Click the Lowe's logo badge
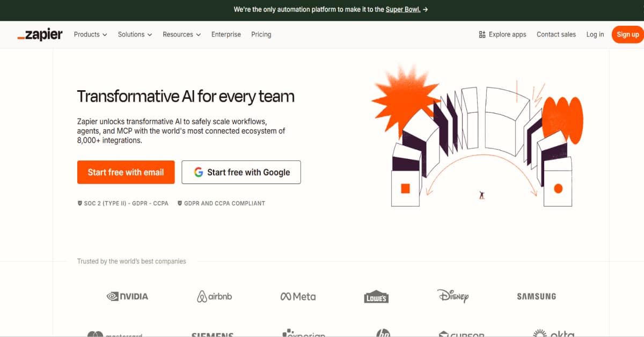644x337 pixels. pyautogui.click(x=376, y=296)
